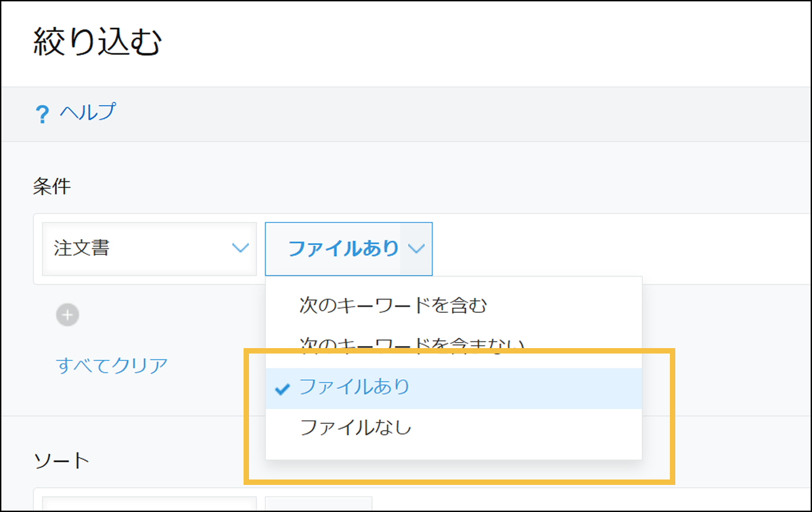Open the second sort order dropdown under ソート
The height and width of the screenshot is (512, 812).
pyautogui.click(x=318, y=504)
